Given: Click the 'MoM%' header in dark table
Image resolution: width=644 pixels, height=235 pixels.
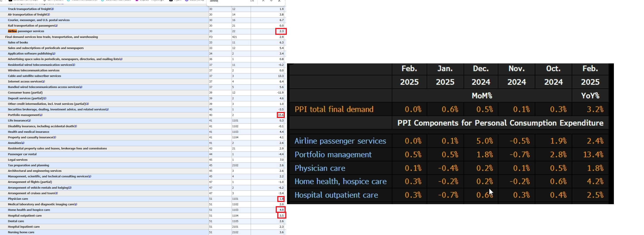Looking at the screenshot, I should 482,96.
